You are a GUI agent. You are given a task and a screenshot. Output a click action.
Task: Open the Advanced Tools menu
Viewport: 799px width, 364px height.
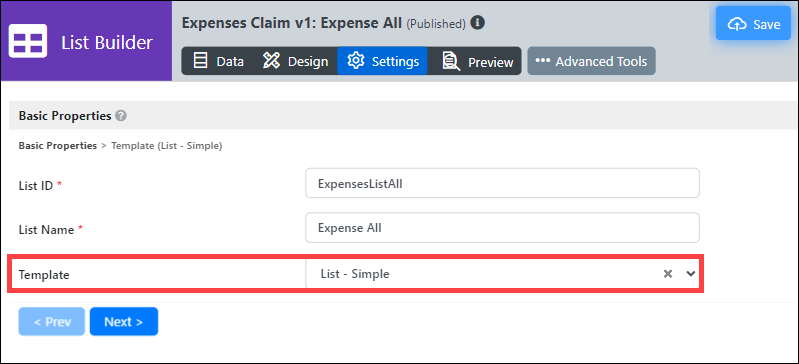coord(591,61)
